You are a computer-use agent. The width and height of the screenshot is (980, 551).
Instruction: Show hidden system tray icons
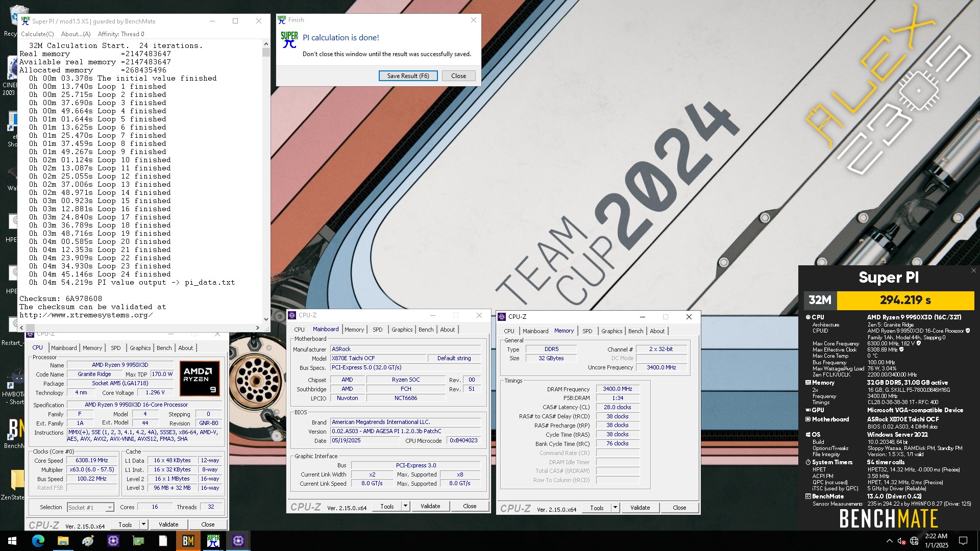point(890,541)
